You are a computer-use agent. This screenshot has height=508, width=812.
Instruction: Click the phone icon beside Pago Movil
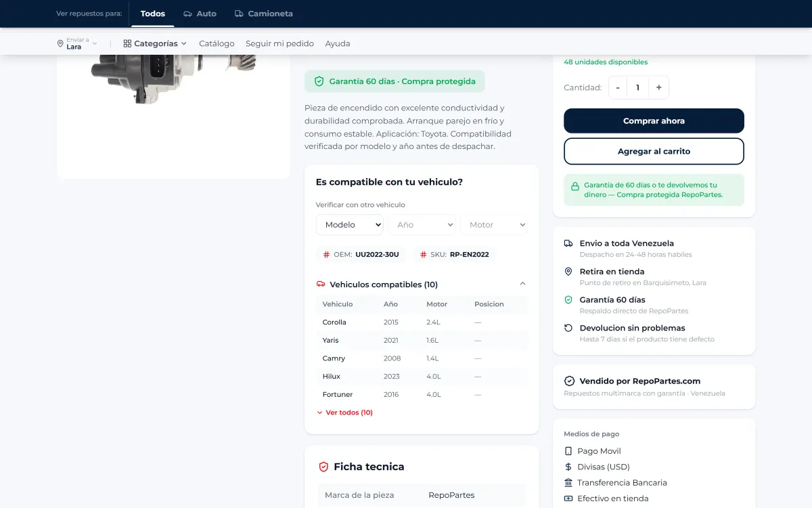pos(568,451)
